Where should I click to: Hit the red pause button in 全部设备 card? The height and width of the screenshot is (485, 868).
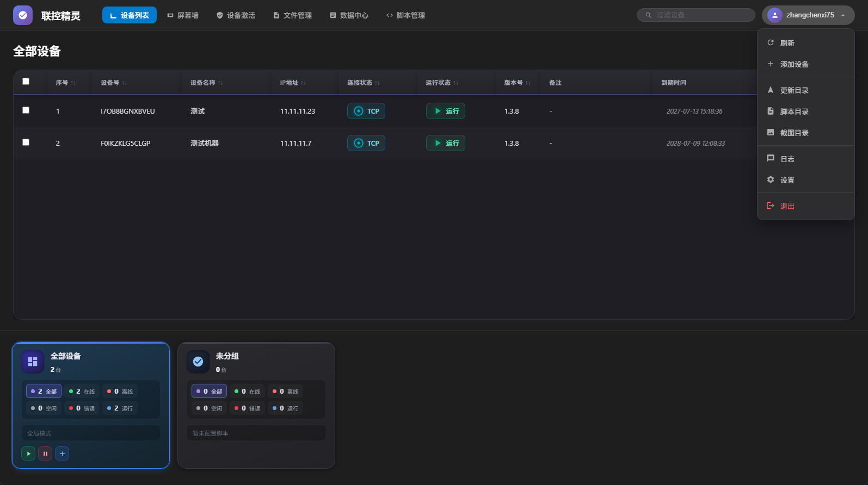[x=45, y=453]
